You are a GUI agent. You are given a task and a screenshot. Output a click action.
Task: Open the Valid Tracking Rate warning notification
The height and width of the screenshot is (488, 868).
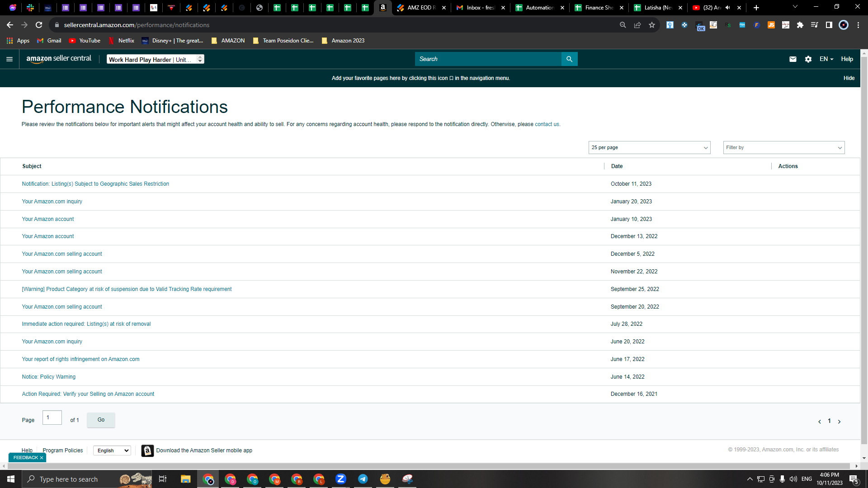click(127, 289)
